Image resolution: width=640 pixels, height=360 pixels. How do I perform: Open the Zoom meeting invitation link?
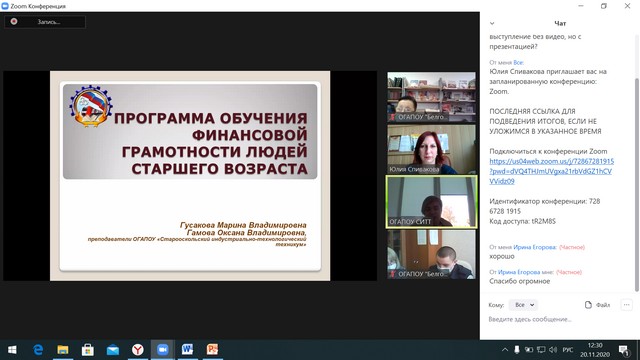tap(551, 171)
